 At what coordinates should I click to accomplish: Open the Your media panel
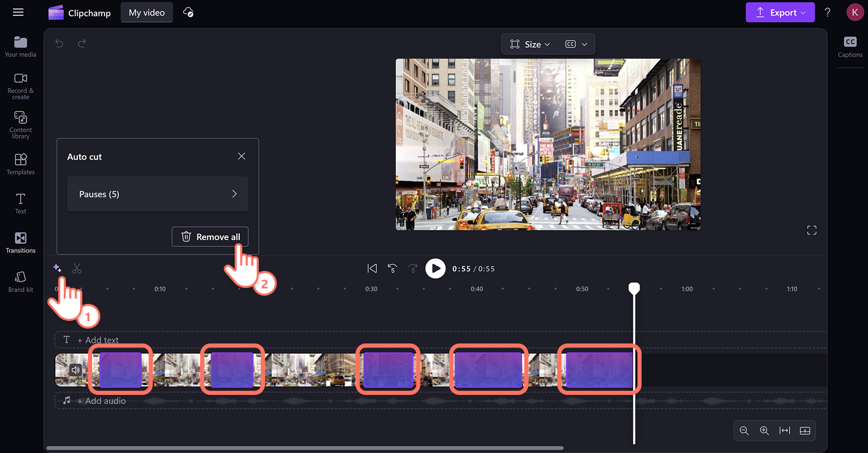[21, 46]
